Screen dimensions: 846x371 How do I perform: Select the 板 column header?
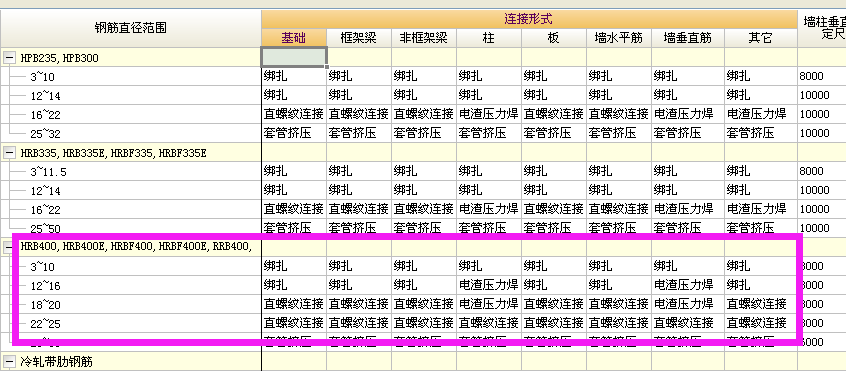click(554, 38)
